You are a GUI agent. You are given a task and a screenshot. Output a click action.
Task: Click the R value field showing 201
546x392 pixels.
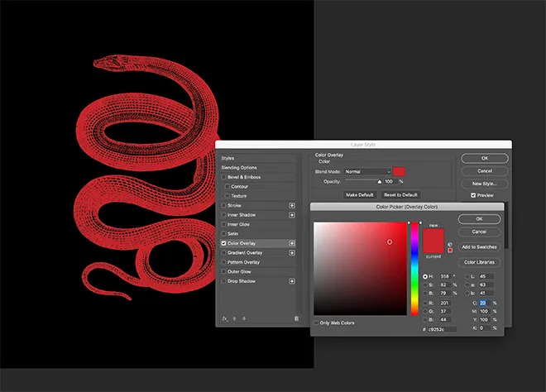[x=445, y=303]
